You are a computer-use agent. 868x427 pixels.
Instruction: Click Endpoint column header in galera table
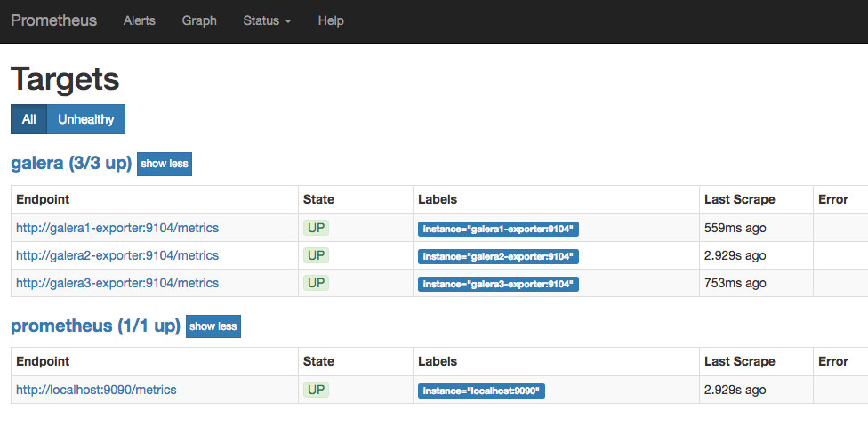tap(43, 199)
